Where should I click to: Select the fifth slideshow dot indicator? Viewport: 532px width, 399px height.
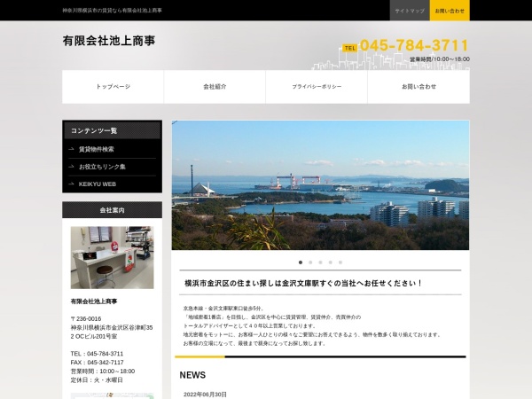tap(340, 262)
